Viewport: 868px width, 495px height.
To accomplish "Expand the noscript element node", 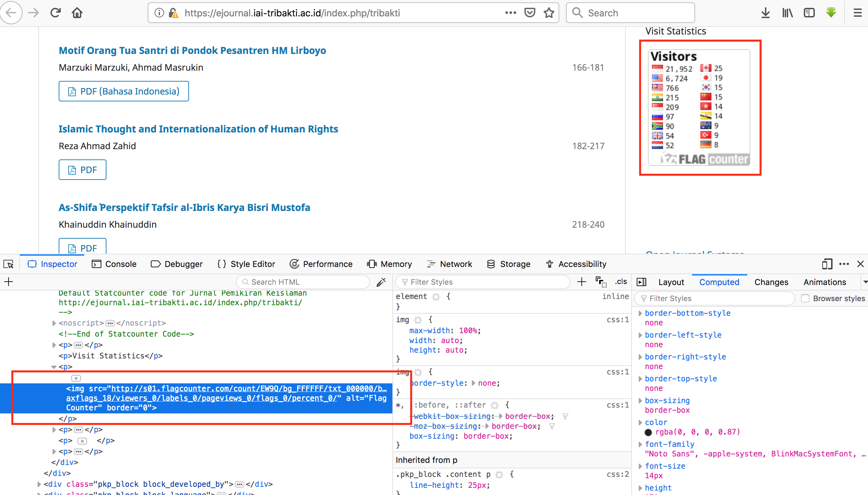I will pos(54,323).
